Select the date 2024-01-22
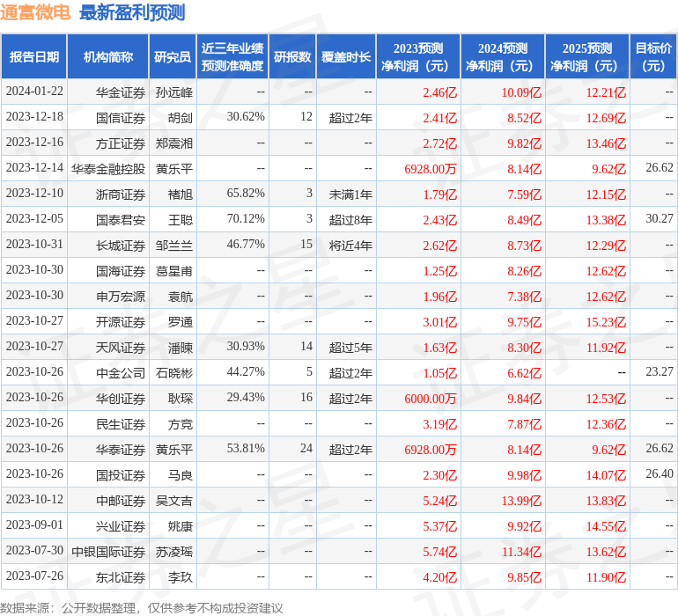Viewport: 678px width, 616px height. (x=34, y=92)
